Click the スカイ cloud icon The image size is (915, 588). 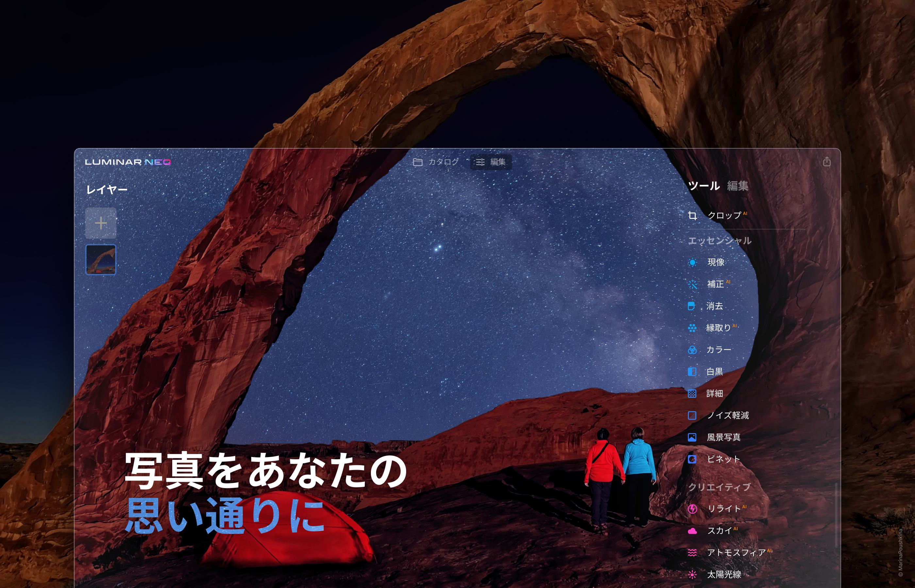tap(692, 531)
